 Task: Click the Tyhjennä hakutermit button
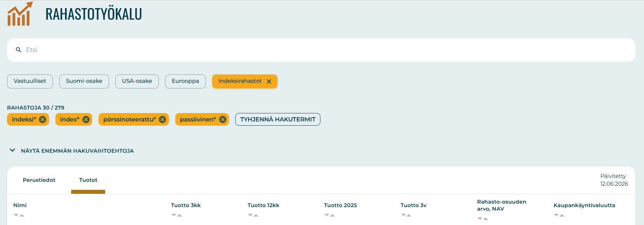[278, 119]
